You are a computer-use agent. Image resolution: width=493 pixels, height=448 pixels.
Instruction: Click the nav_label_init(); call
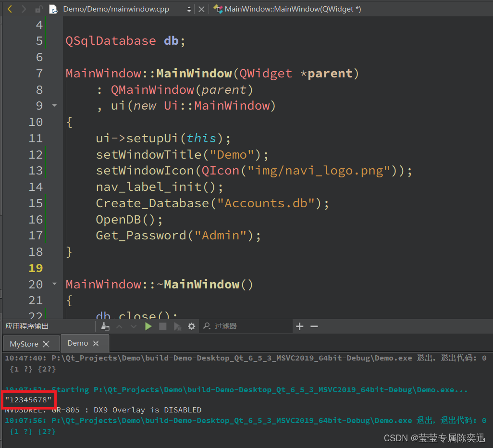(x=160, y=187)
